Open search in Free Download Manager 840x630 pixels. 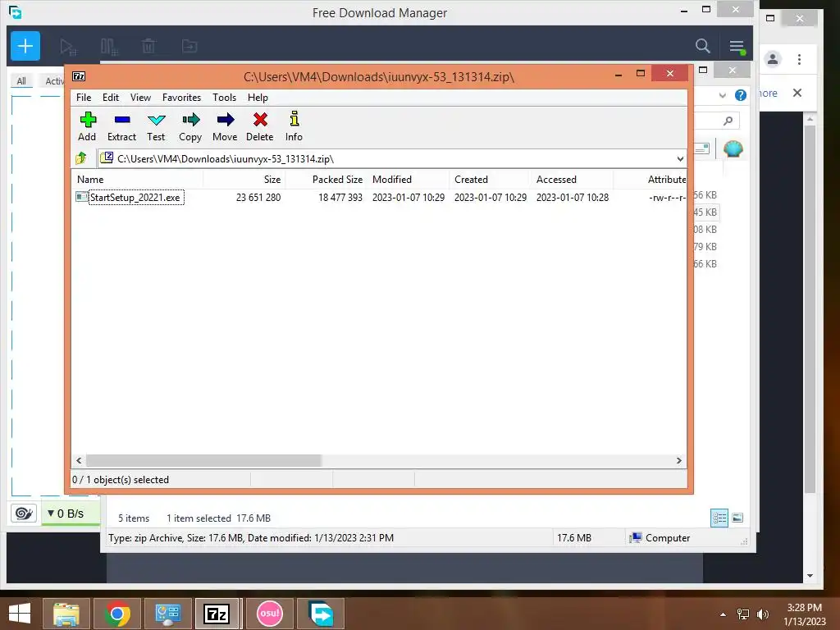point(702,46)
